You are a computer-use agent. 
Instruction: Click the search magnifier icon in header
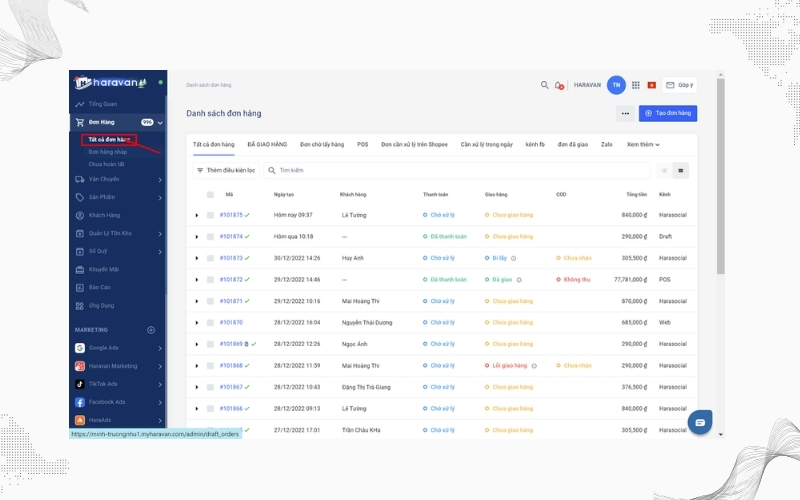[545, 86]
